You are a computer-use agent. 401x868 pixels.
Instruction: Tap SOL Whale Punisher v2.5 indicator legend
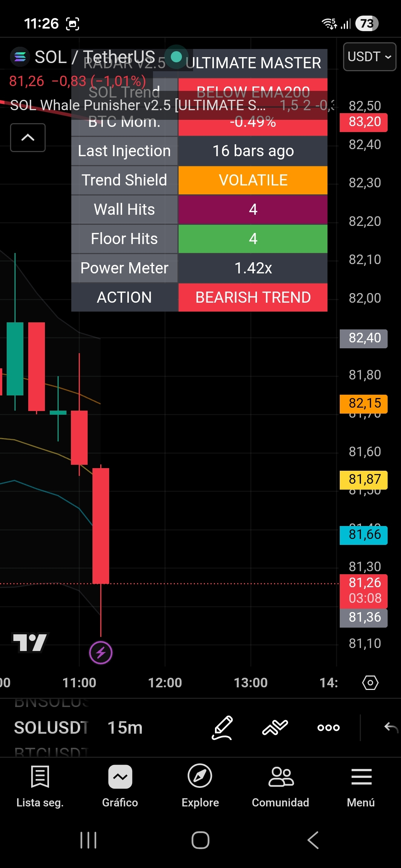pyautogui.click(x=138, y=105)
